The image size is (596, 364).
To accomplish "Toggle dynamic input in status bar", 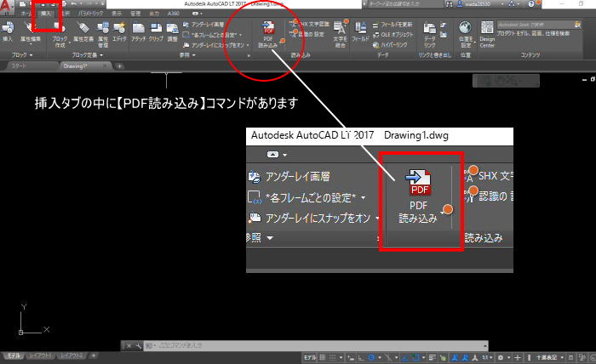I will 351,357.
